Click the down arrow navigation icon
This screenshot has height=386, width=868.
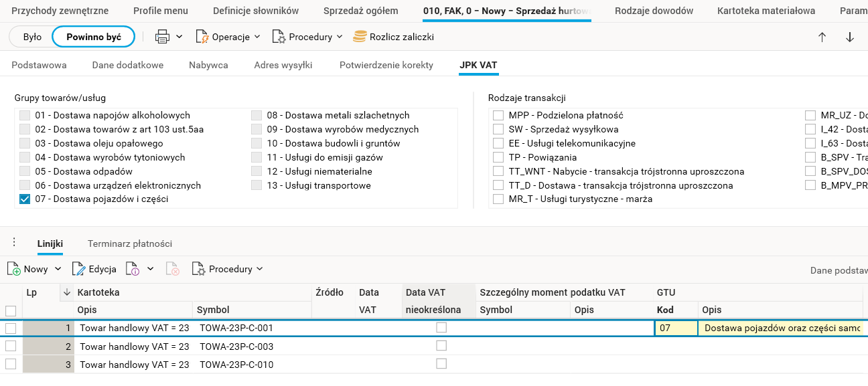point(850,37)
